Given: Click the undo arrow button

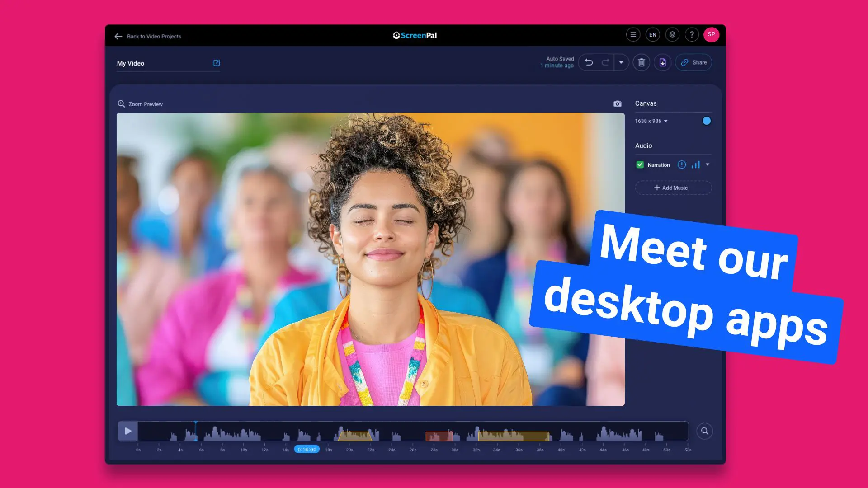Looking at the screenshot, I should pos(589,62).
